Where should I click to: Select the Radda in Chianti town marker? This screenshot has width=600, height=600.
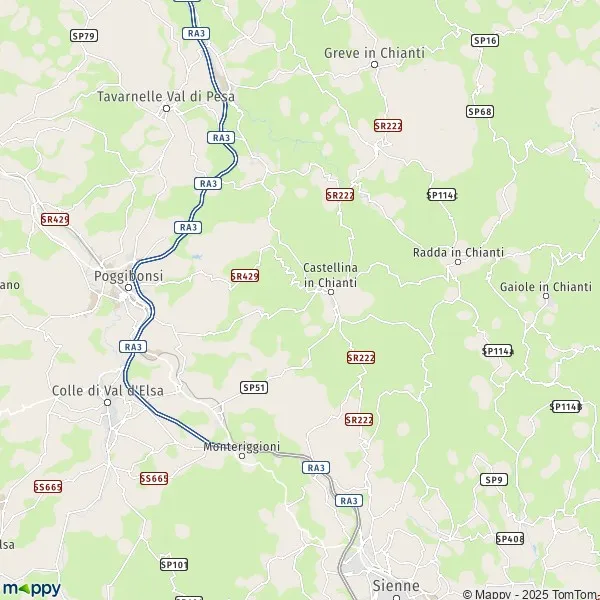click(458, 262)
